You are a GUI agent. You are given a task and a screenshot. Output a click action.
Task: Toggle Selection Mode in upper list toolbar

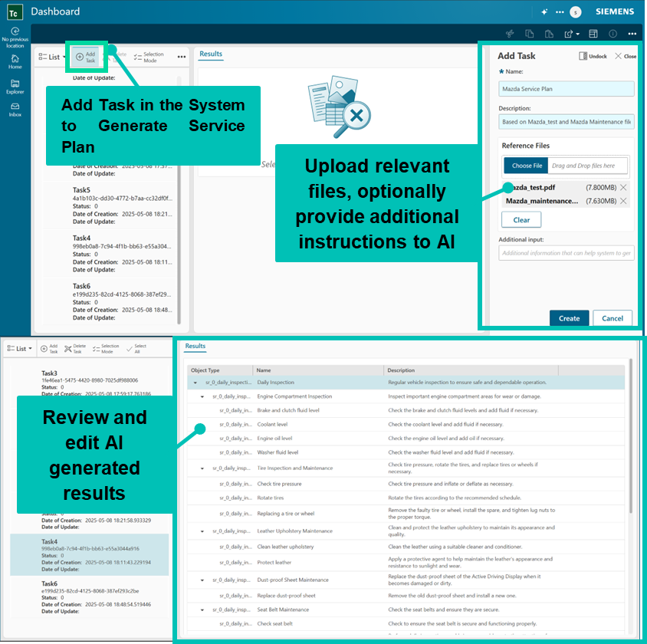tap(148, 57)
